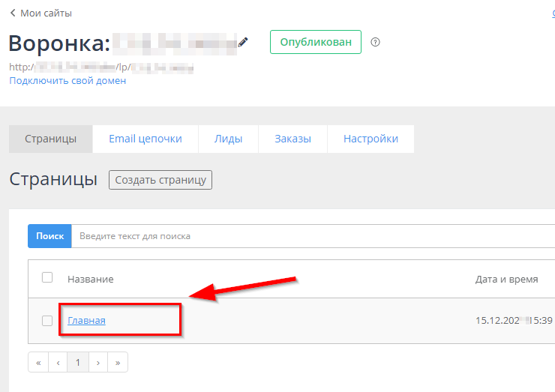Go to previous page with ‹ button

(58, 363)
